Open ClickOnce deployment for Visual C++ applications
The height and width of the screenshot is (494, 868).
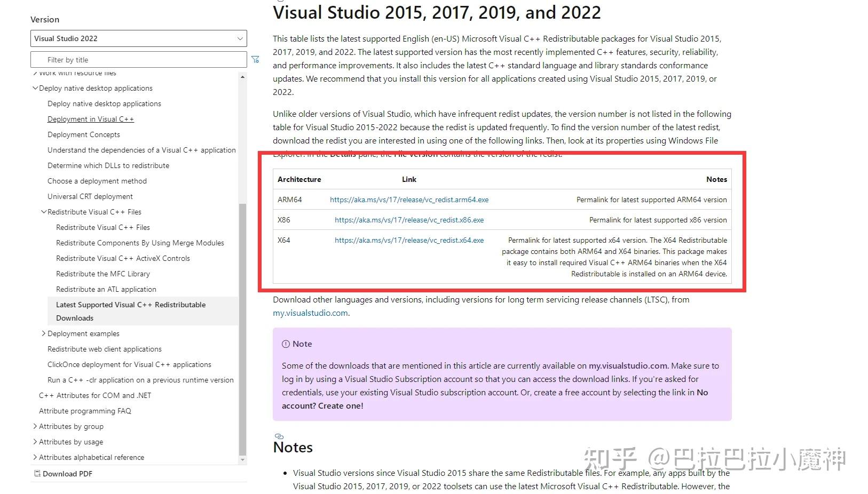pos(129,364)
